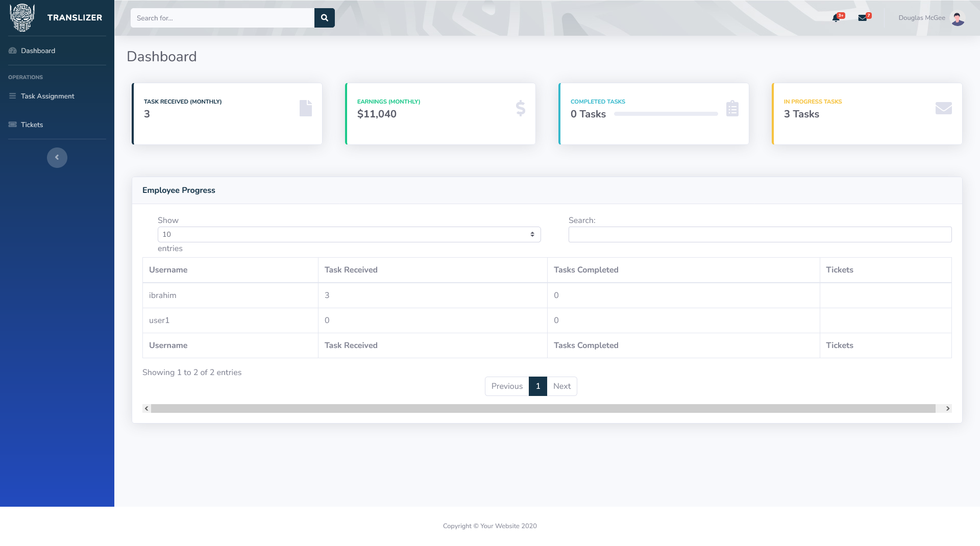This screenshot has width=980, height=546.
Task: Sort by the top Tickets header
Action: click(886, 270)
